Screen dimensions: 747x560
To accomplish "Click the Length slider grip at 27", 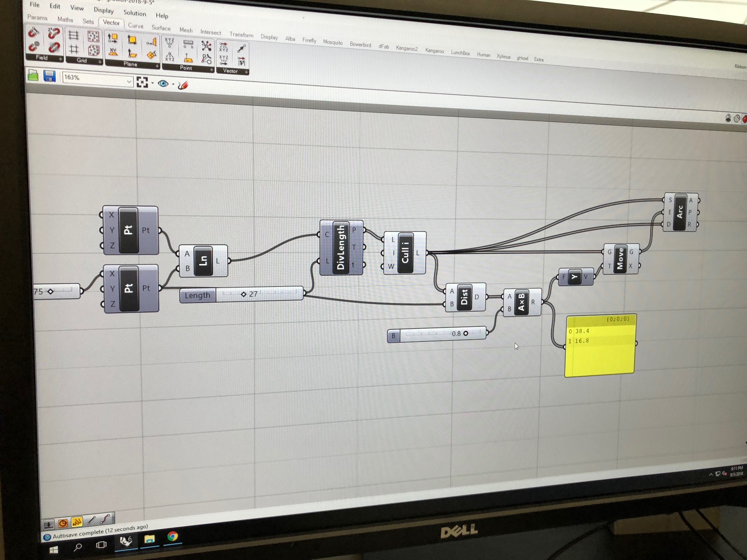I will point(243,294).
